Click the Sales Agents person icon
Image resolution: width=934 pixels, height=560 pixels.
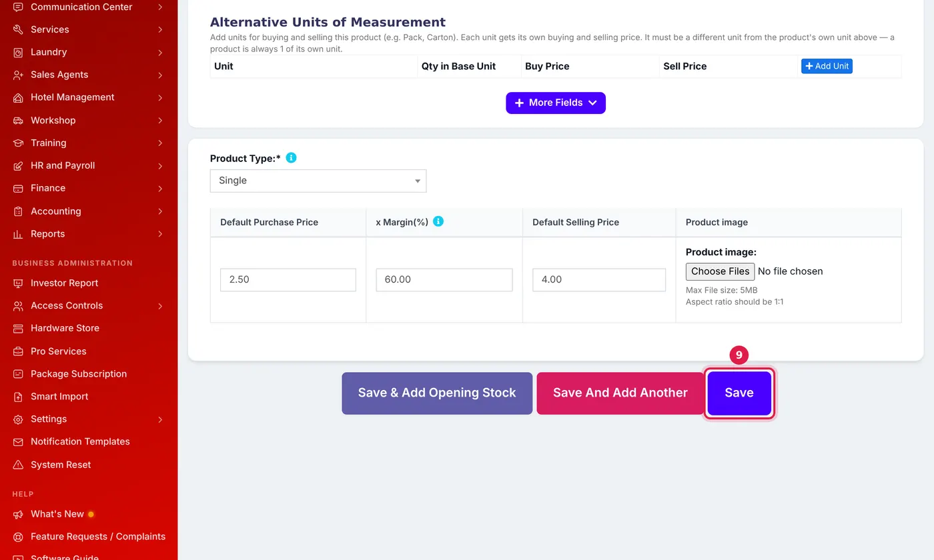pyautogui.click(x=18, y=75)
